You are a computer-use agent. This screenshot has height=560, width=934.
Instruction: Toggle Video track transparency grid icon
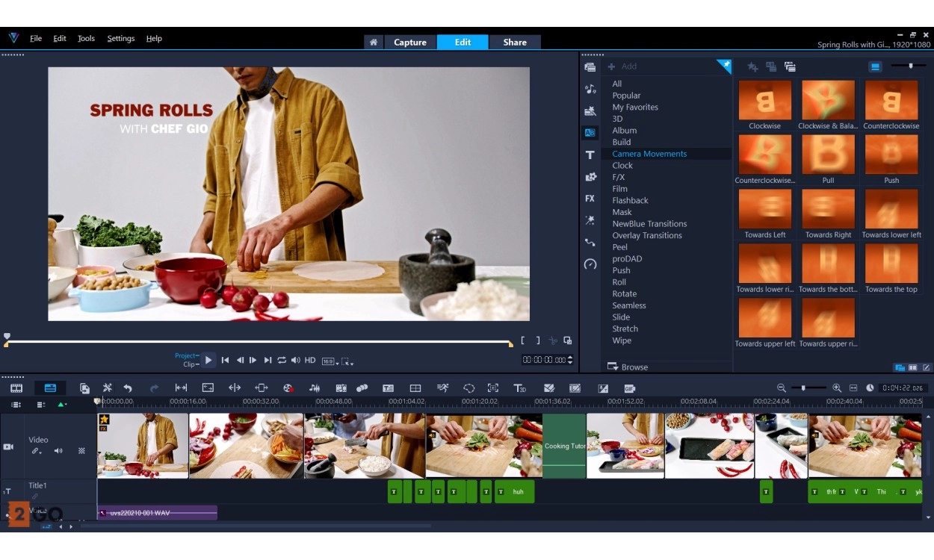click(82, 451)
